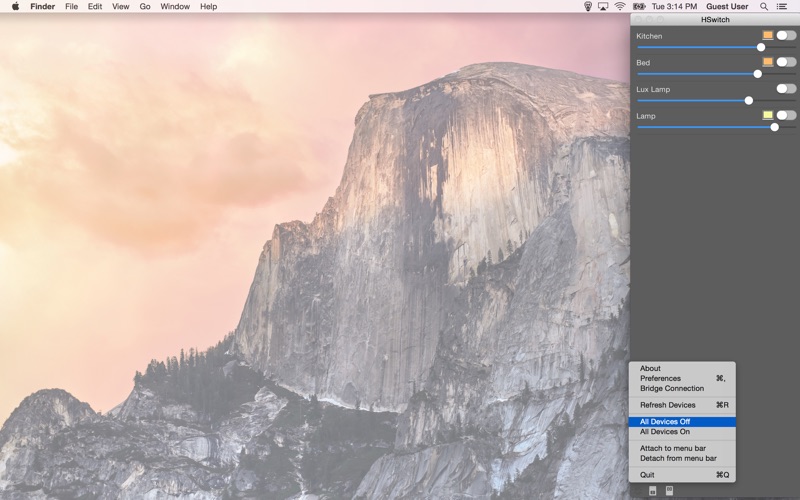
Task: Click the HSwitch light bulb menu bar icon
Action: coord(588,7)
